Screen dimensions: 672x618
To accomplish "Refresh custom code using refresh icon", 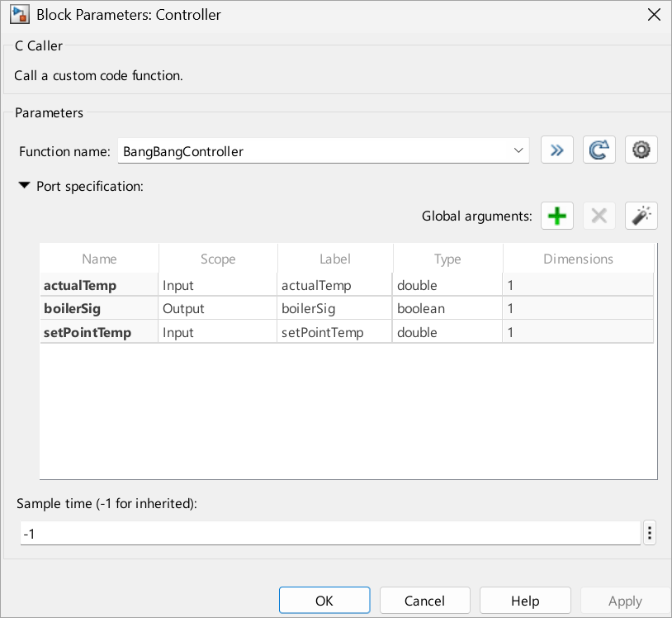I will (x=599, y=150).
